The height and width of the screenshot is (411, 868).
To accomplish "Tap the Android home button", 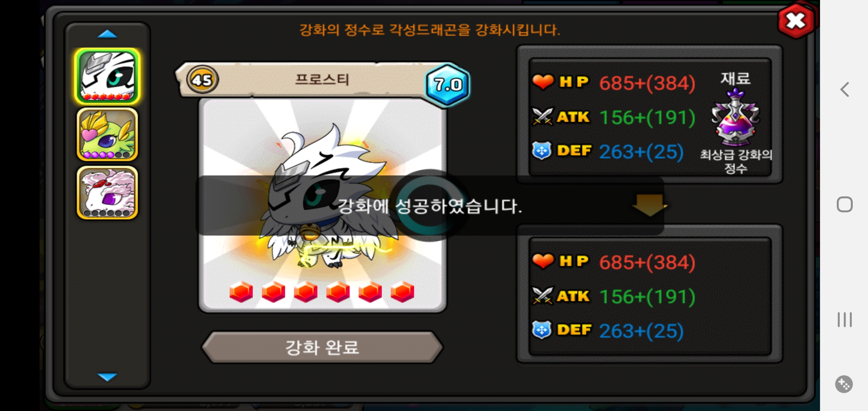I will pos(844,205).
